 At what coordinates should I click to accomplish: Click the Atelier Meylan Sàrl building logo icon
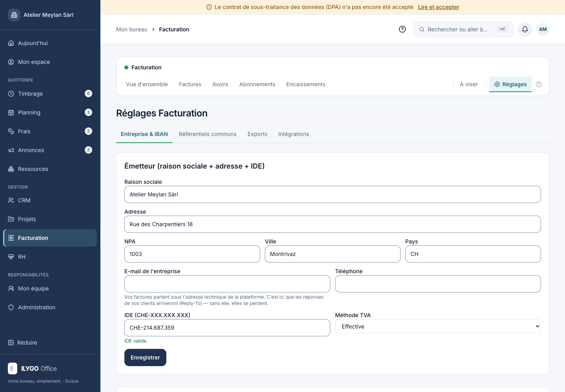coord(14,15)
